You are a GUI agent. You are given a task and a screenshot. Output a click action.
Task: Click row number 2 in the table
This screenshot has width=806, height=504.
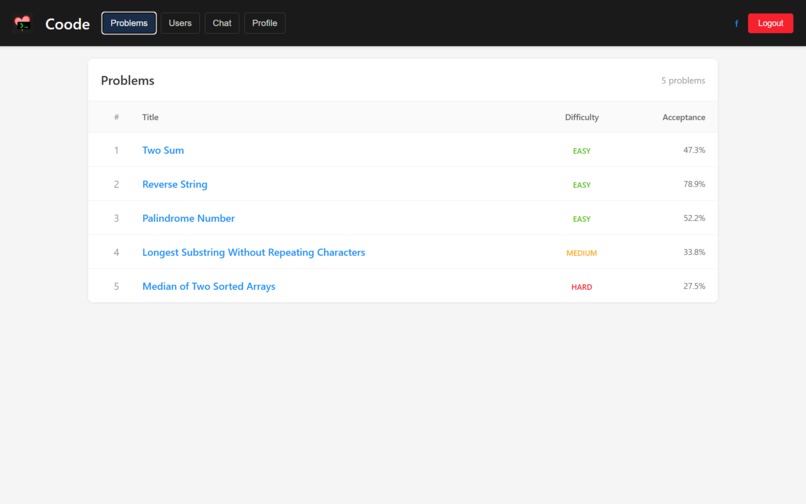[116, 184]
